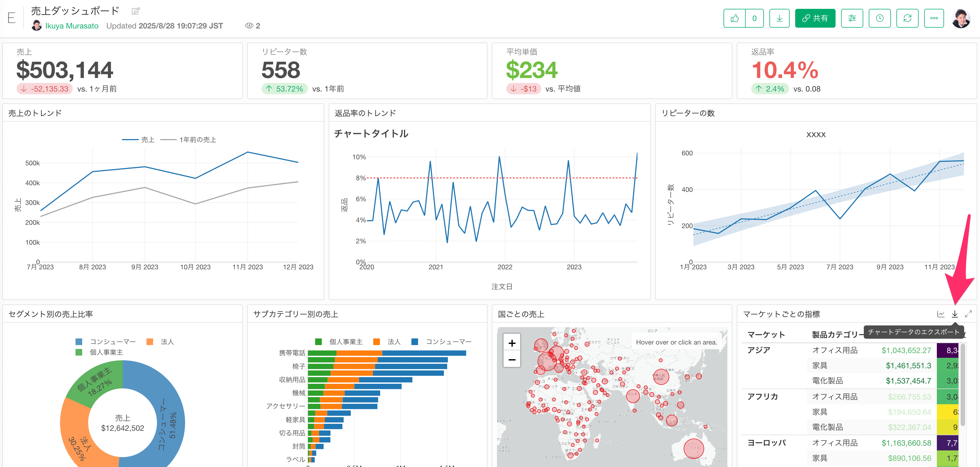Zoom out on the map with minus button
The height and width of the screenshot is (467, 980).
pyautogui.click(x=512, y=359)
